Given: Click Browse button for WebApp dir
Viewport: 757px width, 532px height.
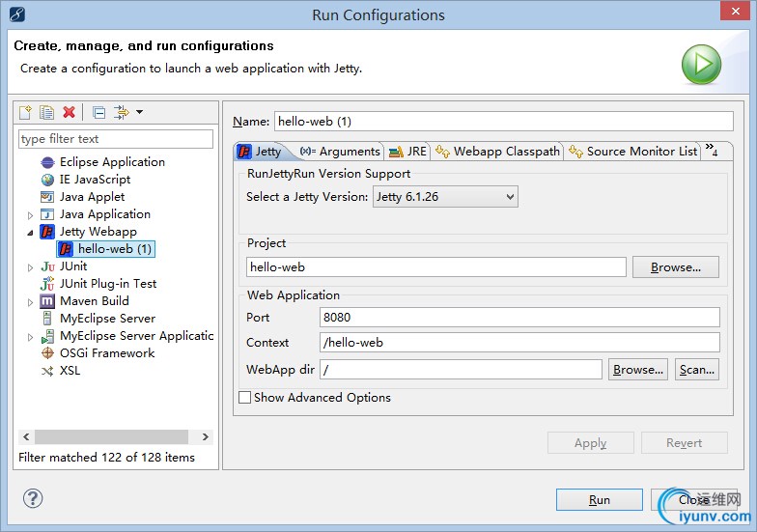Looking at the screenshot, I should coord(637,369).
